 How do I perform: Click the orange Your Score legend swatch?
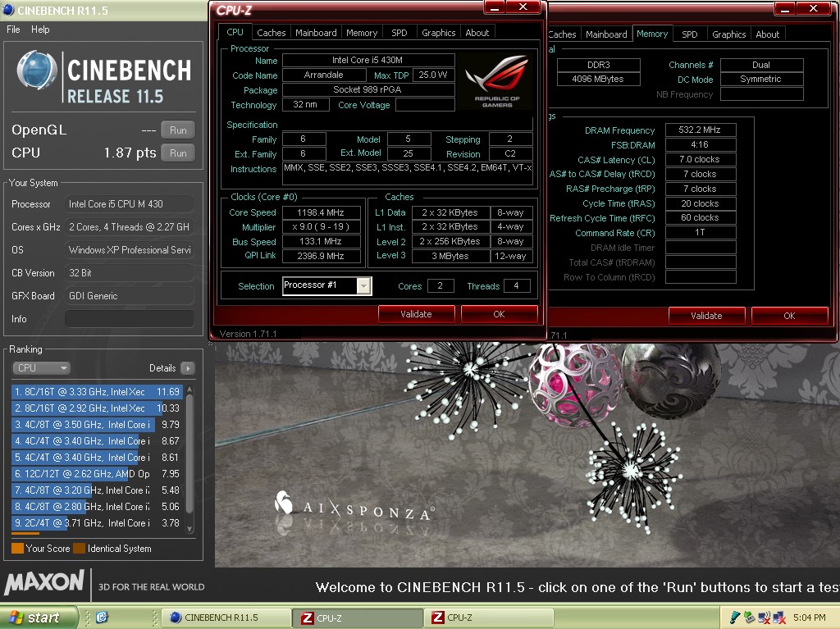[17, 549]
